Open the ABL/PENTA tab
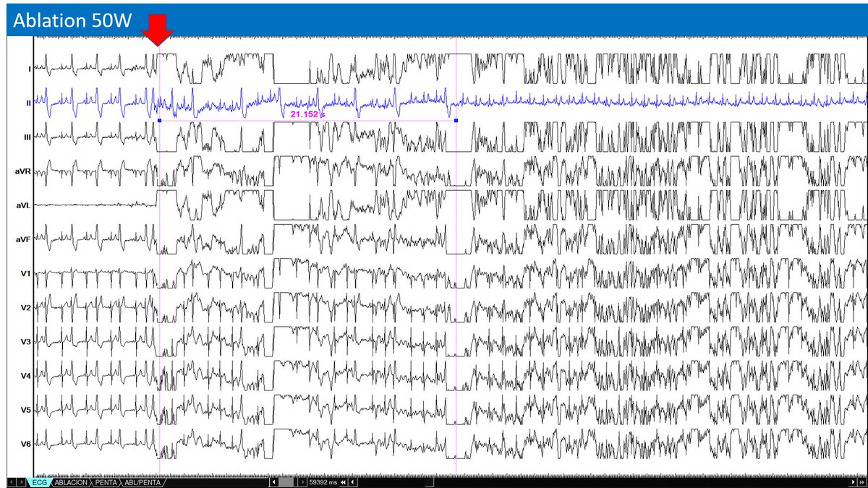This screenshot has height=488, width=868. 142,482
